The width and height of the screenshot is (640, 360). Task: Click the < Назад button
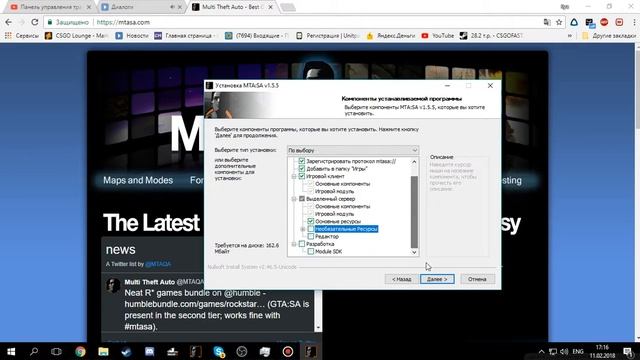[x=402, y=279]
